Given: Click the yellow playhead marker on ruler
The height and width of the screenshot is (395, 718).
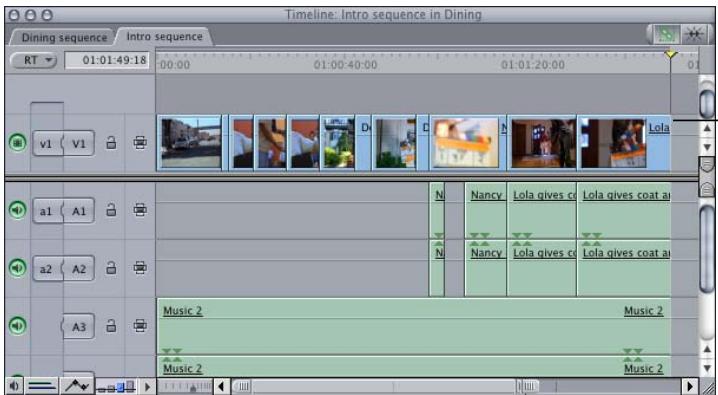Looking at the screenshot, I should coord(671,54).
